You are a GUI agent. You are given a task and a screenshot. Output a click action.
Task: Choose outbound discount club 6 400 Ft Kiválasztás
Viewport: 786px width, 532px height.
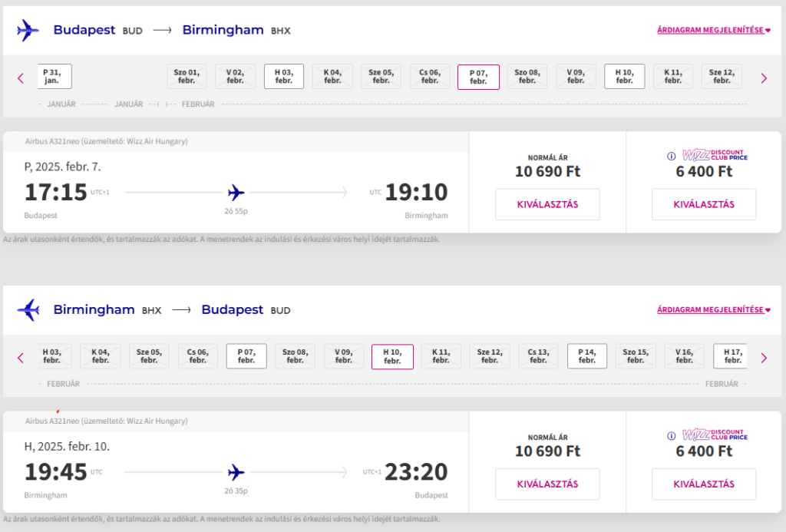click(x=704, y=204)
